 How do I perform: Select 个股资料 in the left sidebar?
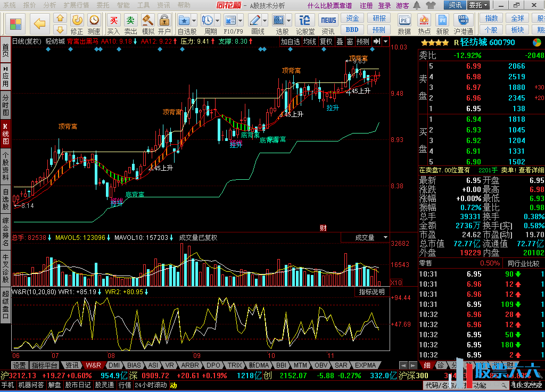coord(5,166)
